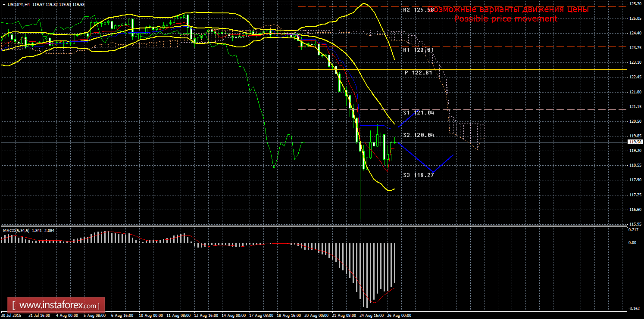Image resolution: width=644 pixels, height=319 pixels.
Task: Click the MACD(5,34,5) indicator label
Action: [16, 231]
